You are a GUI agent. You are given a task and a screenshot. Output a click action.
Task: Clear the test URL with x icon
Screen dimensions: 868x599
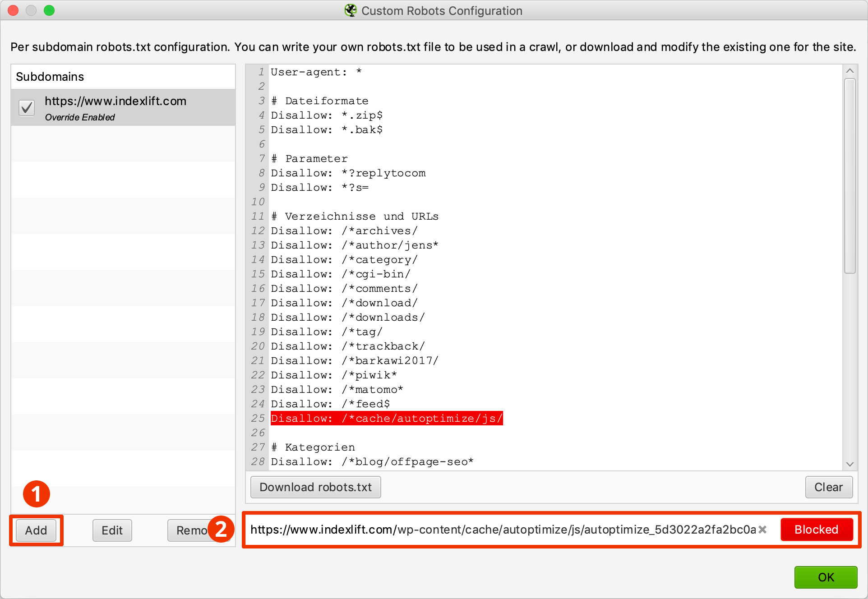pyautogui.click(x=762, y=530)
